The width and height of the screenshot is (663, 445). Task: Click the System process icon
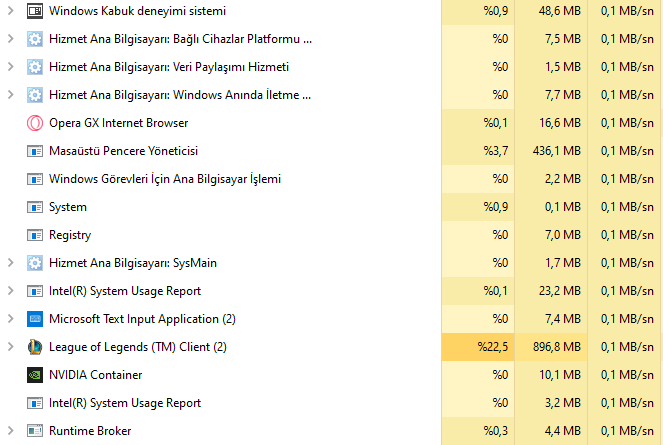click(35, 207)
